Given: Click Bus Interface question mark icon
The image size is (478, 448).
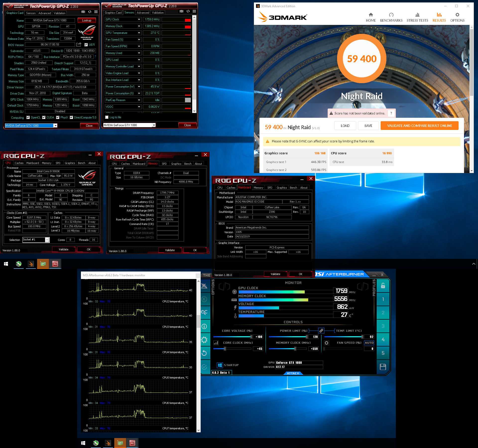Looking at the screenshot, I should point(95,57).
